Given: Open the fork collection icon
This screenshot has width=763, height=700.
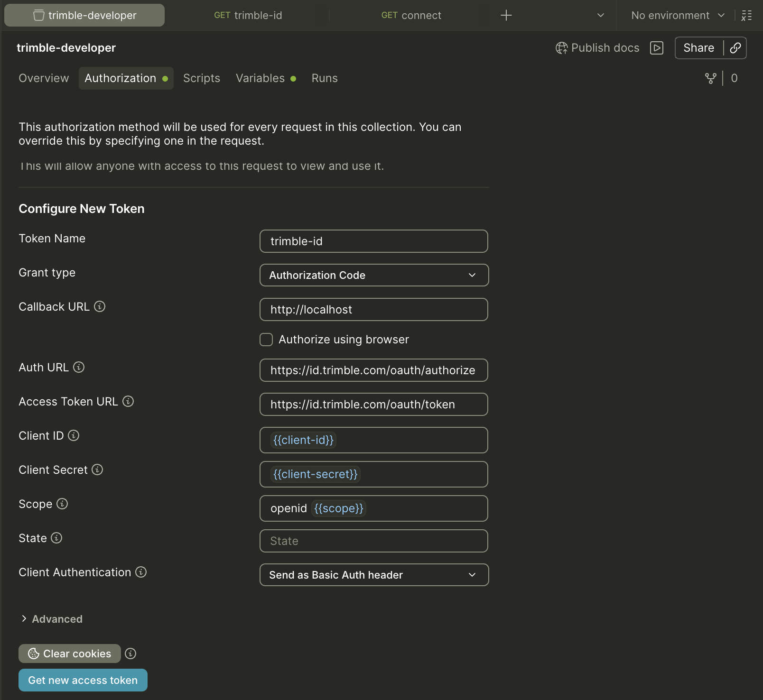Looking at the screenshot, I should click(x=710, y=78).
